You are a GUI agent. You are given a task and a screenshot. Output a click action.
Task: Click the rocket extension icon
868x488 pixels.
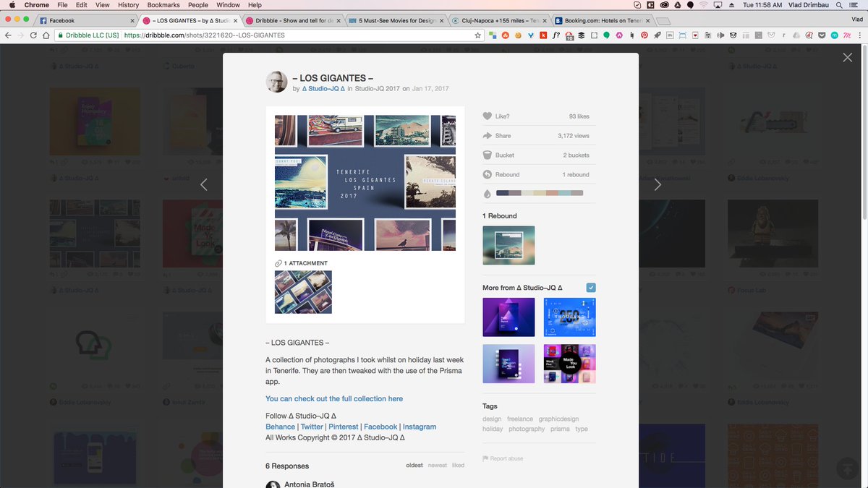(x=657, y=35)
